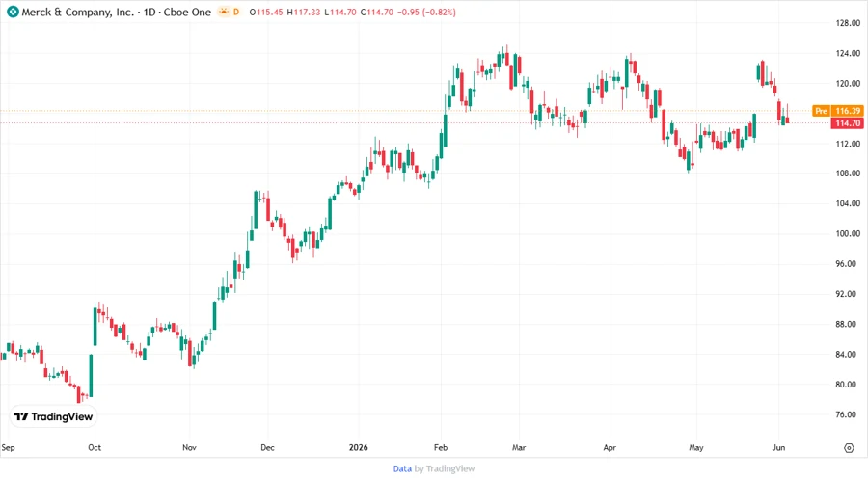
Task: Click the Sep time axis label
Action: coord(9,448)
